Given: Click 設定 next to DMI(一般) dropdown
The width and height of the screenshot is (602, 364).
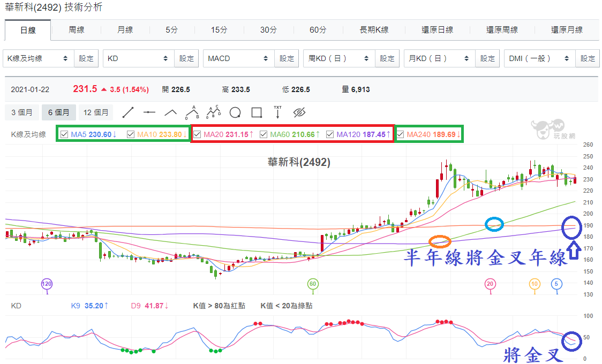Looking at the screenshot, I should [x=588, y=58].
